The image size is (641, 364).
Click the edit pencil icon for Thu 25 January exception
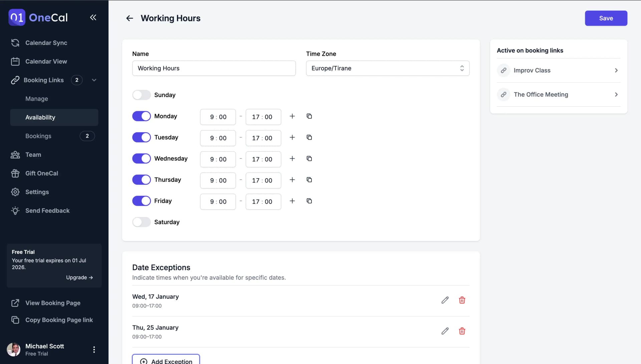pyautogui.click(x=445, y=331)
